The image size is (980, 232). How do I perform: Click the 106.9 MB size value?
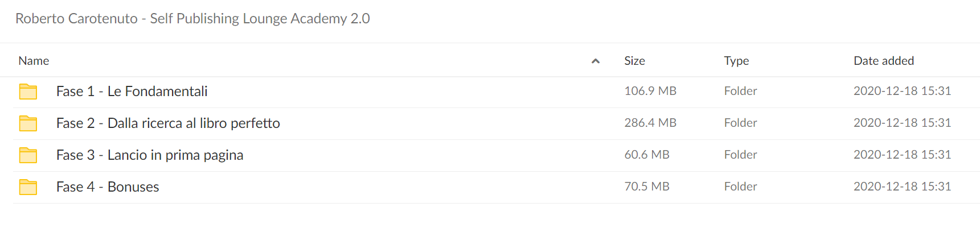650,91
